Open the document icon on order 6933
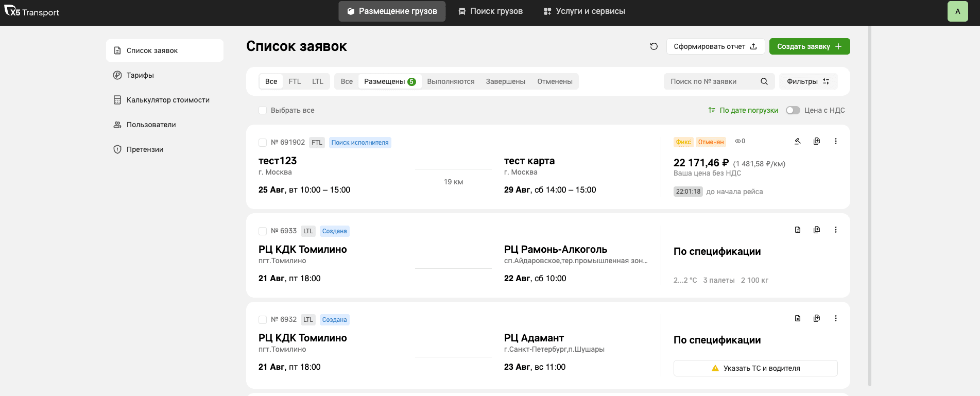 [x=798, y=230]
